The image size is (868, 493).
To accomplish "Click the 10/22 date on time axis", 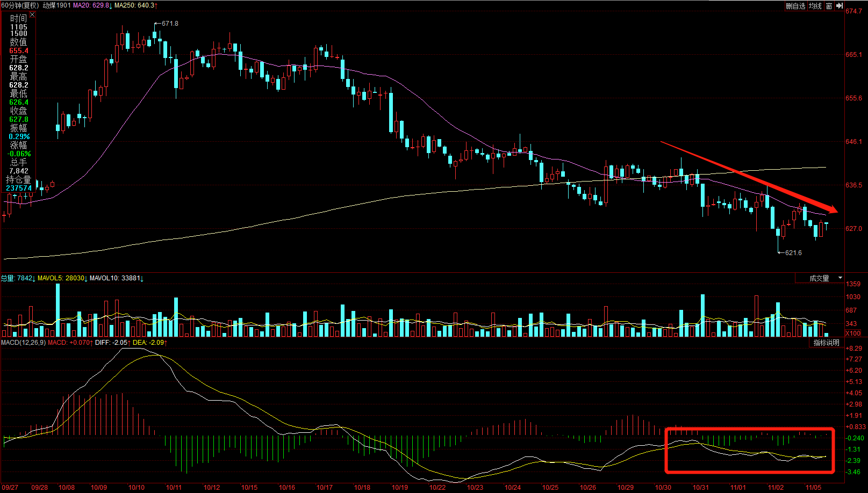I will coord(437,488).
